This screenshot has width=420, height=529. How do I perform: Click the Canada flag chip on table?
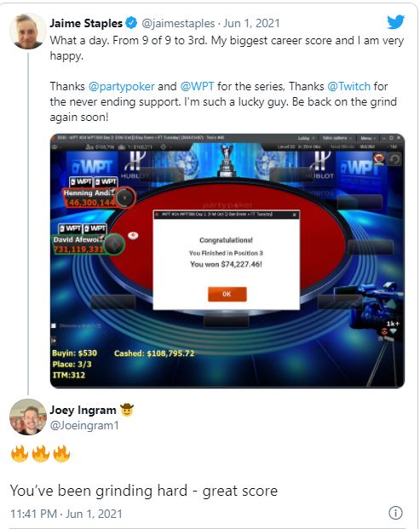click(133, 235)
